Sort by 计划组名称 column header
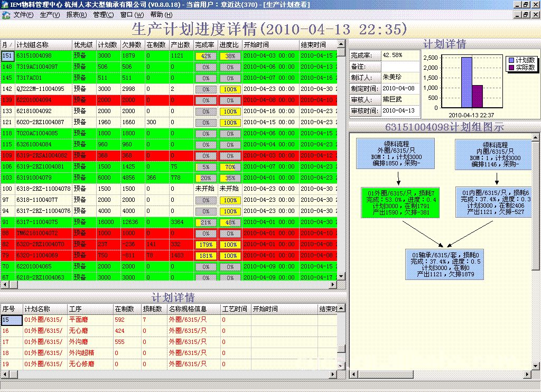The width and height of the screenshot is (541, 392). pyautogui.click(x=43, y=45)
